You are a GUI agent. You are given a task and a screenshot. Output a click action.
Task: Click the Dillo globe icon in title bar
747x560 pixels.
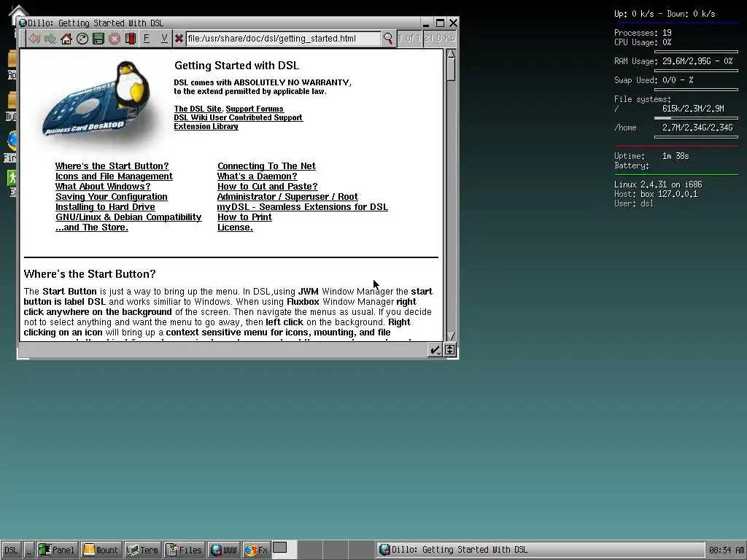[x=23, y=23]
